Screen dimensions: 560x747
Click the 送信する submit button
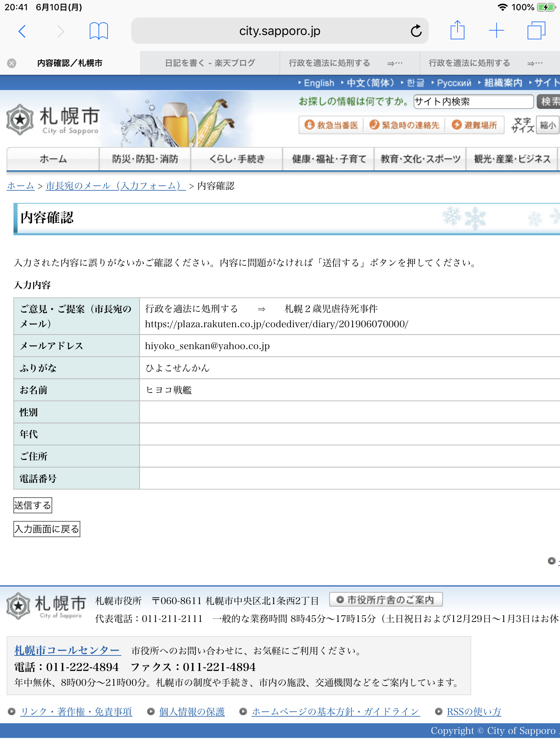point(33,505)
